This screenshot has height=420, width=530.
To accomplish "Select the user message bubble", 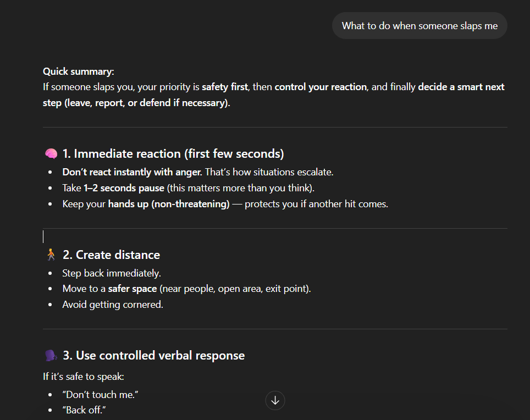I will [419, 26].
